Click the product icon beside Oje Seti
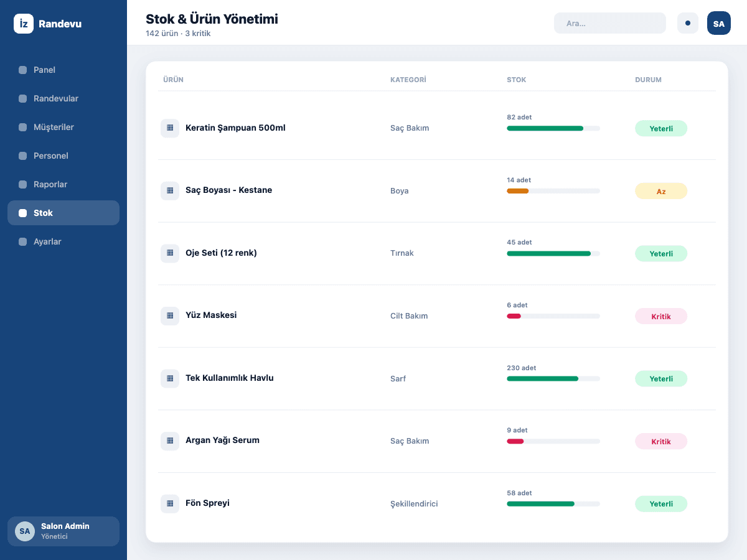747x560 pixels. [170, 253]
